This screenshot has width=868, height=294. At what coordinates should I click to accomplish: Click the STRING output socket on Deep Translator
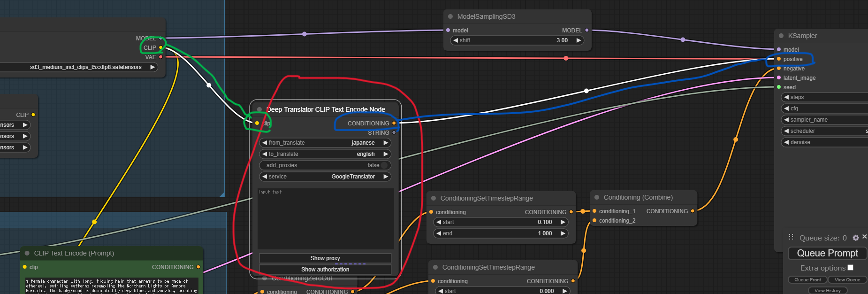tap(394, 132)
